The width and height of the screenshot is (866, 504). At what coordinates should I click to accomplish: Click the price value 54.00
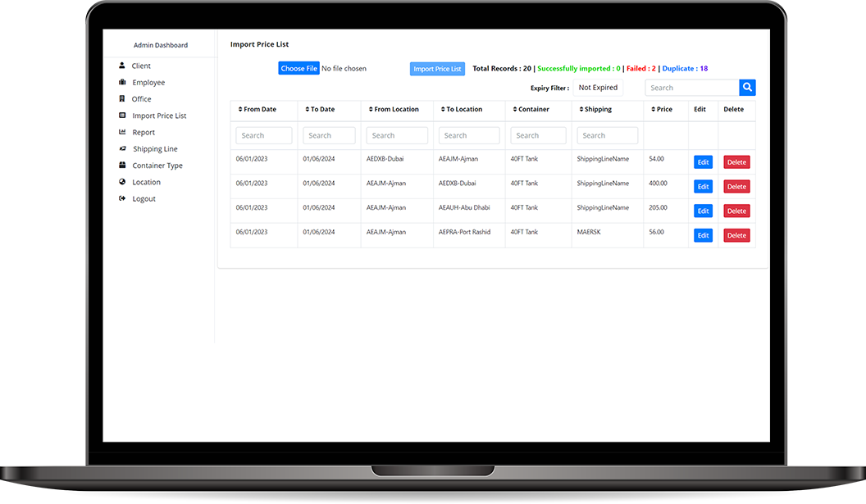click(657, 158)
